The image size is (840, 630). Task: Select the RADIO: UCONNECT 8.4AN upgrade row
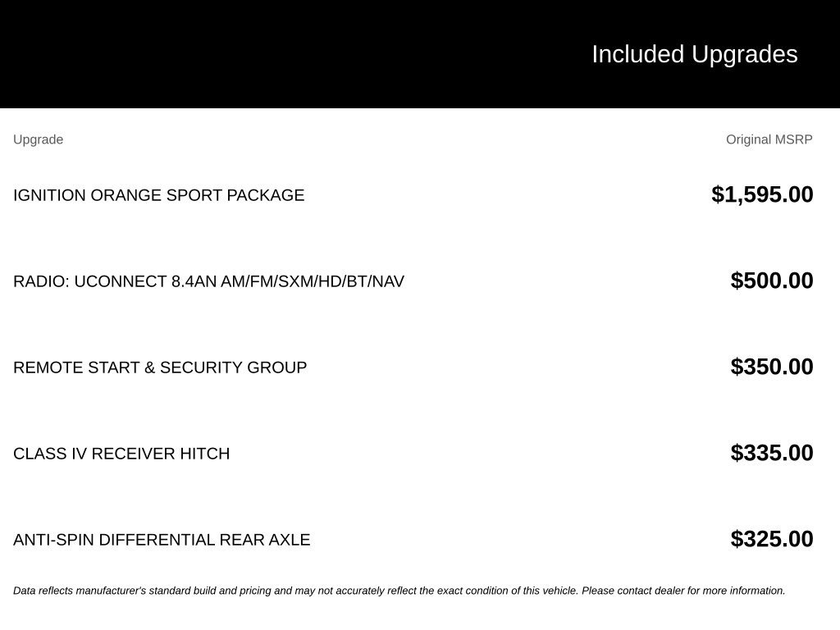click(x=413, y=281)
